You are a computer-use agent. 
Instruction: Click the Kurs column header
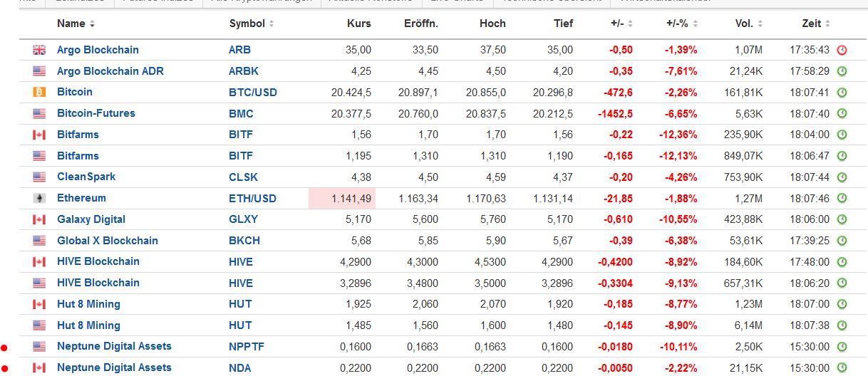tap(358, 24)
